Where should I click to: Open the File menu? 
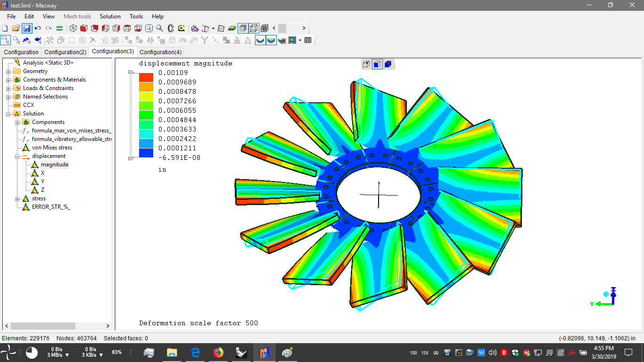[11, 16]
